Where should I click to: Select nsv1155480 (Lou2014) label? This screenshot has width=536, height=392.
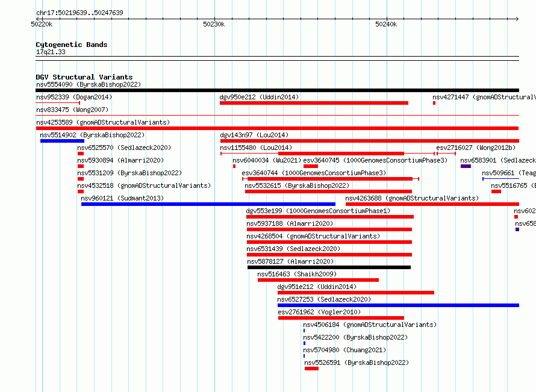256,148
